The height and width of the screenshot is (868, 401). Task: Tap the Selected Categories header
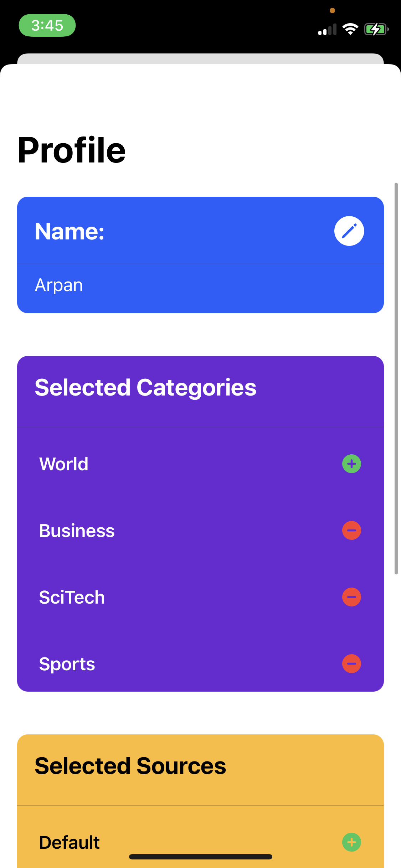tap(145, 388)
